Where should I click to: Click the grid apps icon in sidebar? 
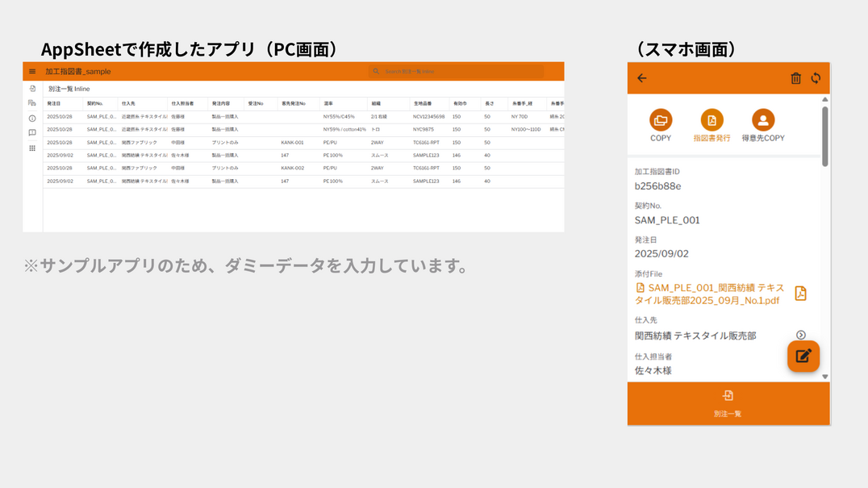[32, 148]
